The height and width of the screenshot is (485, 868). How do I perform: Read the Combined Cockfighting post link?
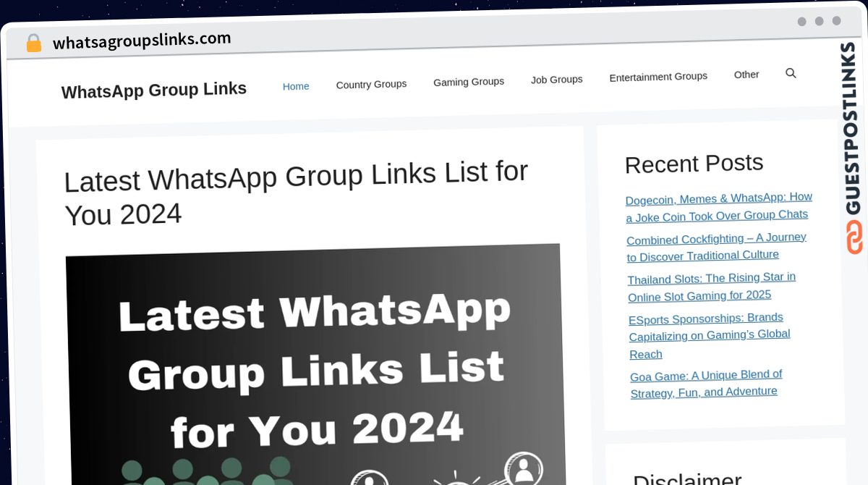coord(716,247)
